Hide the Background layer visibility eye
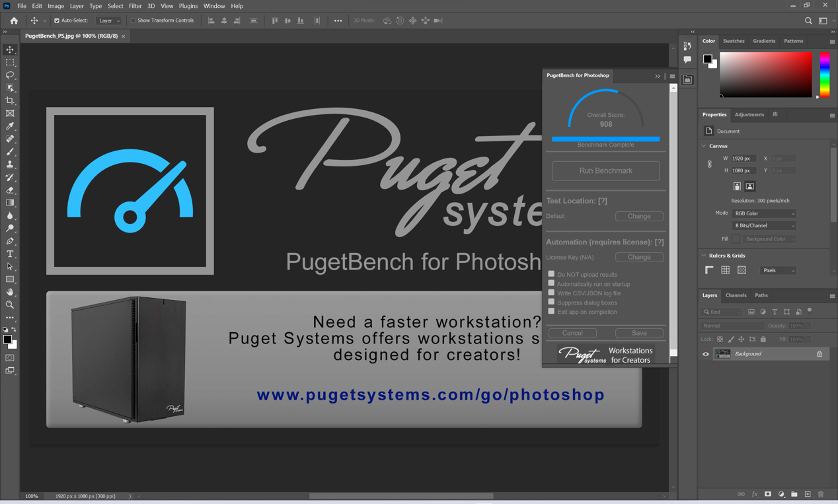 [x=706, y=354]
